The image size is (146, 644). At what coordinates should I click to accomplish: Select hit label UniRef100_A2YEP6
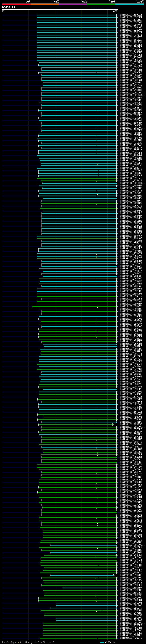[x=131, y=357]
